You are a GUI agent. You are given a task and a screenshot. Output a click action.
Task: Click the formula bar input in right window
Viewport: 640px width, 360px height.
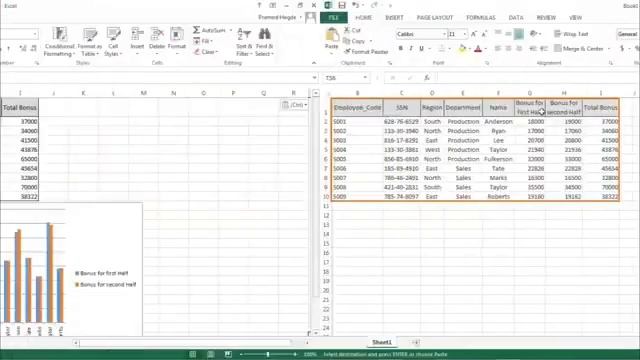(x=538, y=78)
